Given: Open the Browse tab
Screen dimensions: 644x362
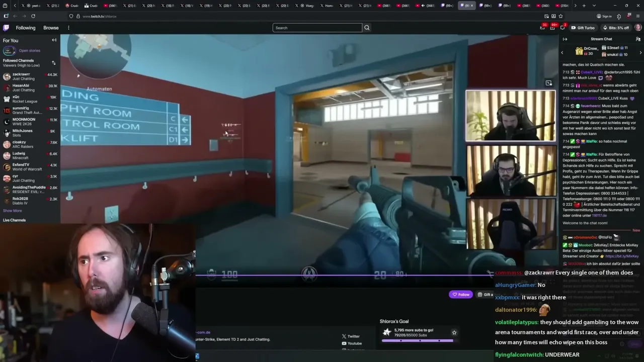Looking at the screenshot, I should [51, 28].
